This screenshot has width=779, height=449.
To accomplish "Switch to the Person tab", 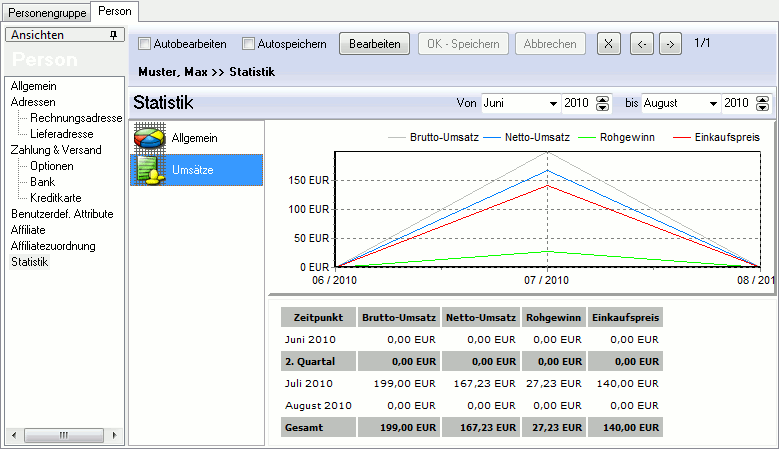I will tap(115, 11).
